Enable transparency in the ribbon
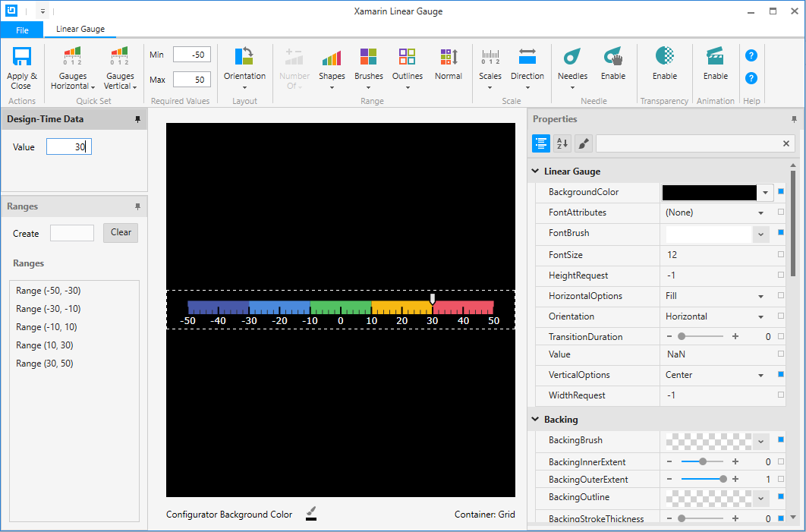Image resolution: width=806 pixels, height=532 pixels. (x=665, y=65)
